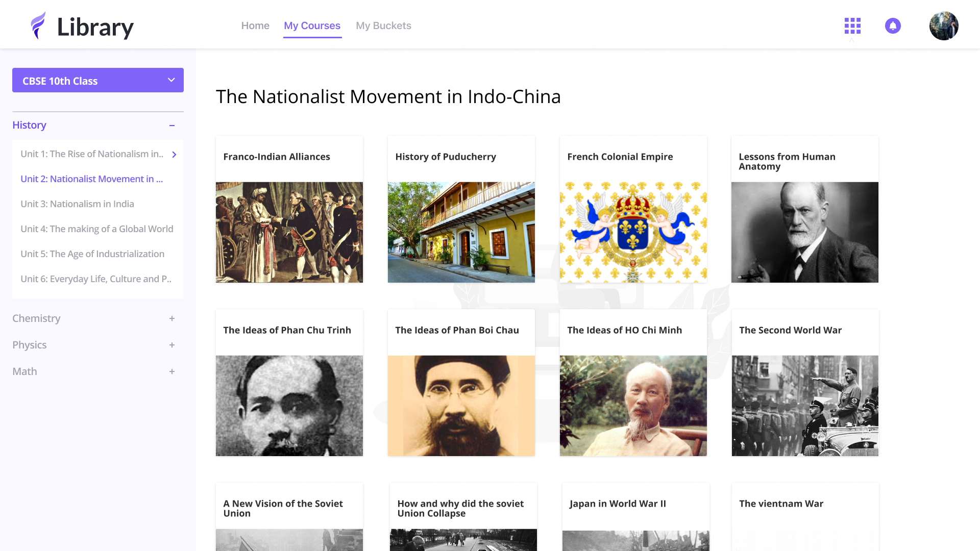The image size is (980, 551).
Task: Open the CBSE 10th Class dropdown
Action: pyautogui.click(x=98, y=80)
